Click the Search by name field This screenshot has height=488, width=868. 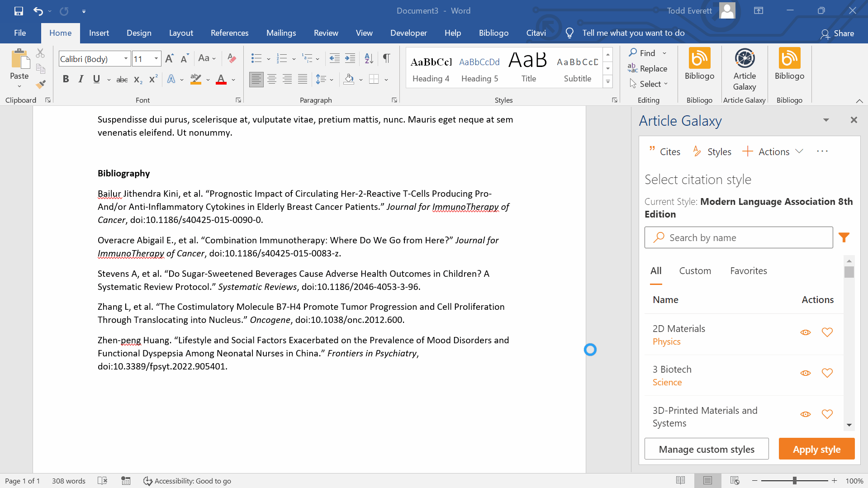coord(738,237)
